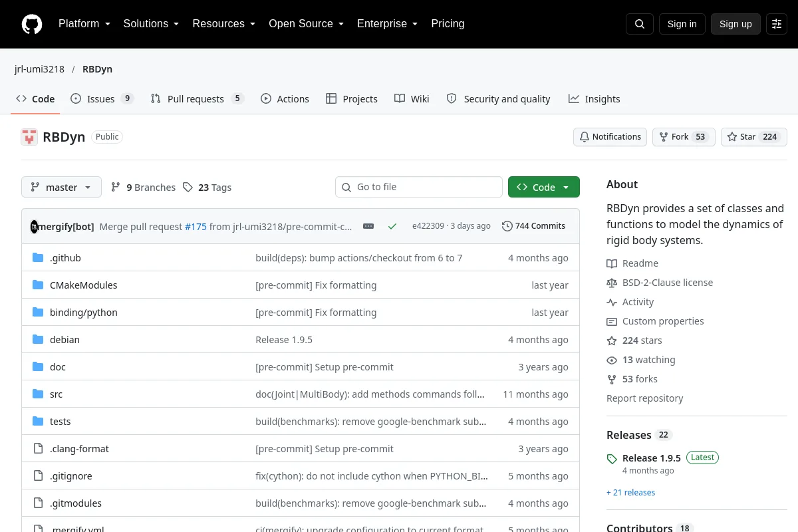The image size is (798, 532).
Task: Switch to the Projects tab
Action: pyautogui.click(x=352, y=98)
